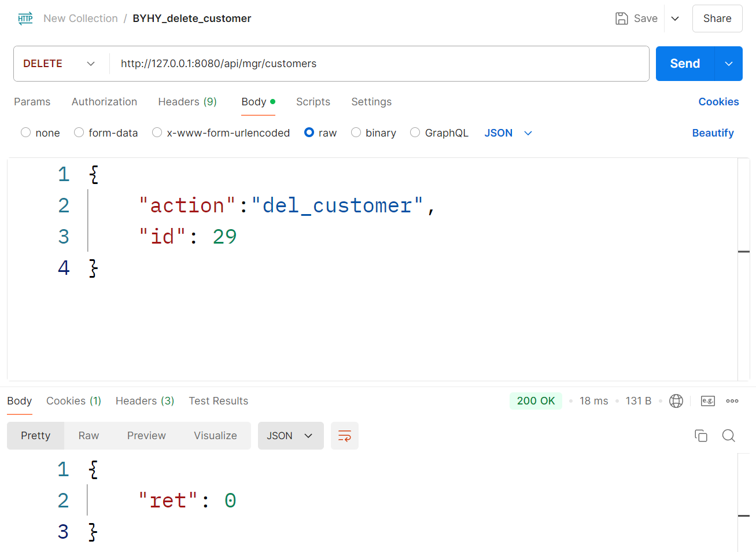
Task: Click the id value 29 in request body
Action: click(224, 237)
